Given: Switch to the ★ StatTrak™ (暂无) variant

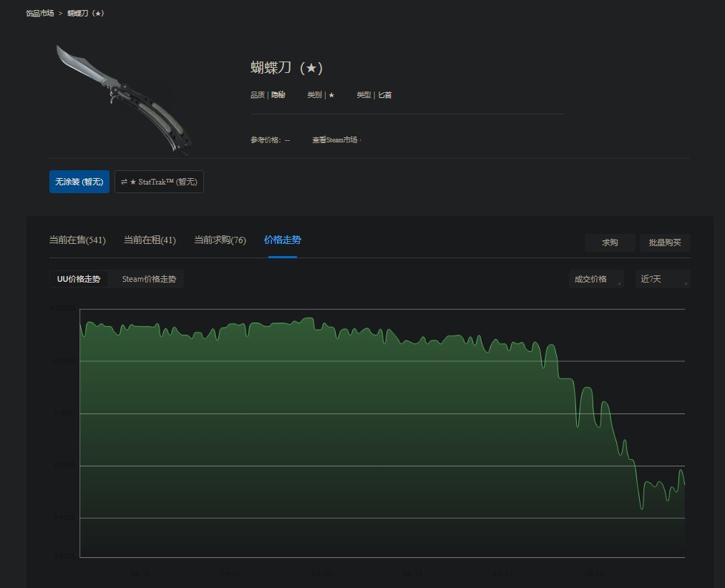Looking at the screenshot, I should point(159,182).
